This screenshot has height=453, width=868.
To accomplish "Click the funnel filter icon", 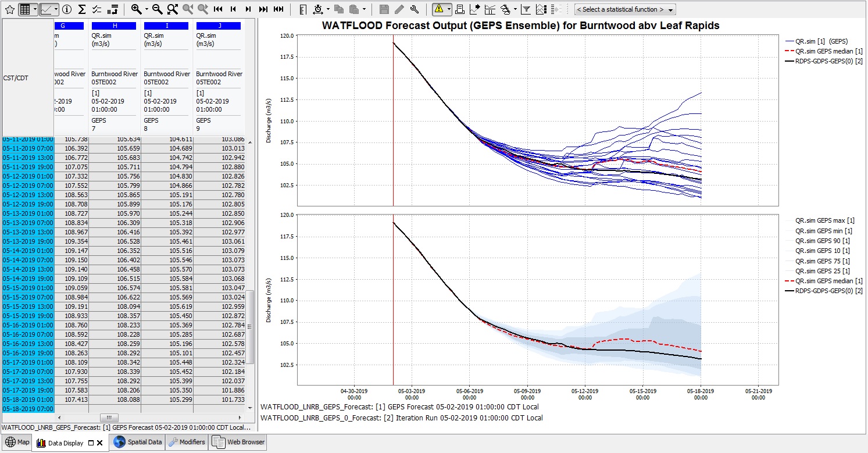I will pos(526,9).
